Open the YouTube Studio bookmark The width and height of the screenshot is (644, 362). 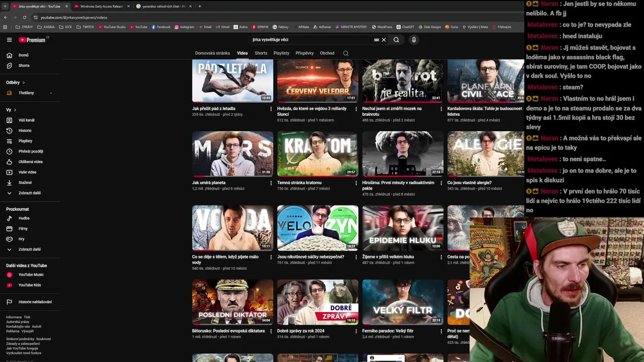pyautogui.click(x=111, y=27)
